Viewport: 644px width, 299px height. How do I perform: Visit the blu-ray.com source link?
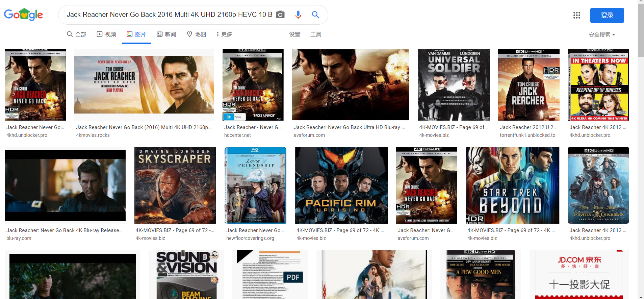19,238
